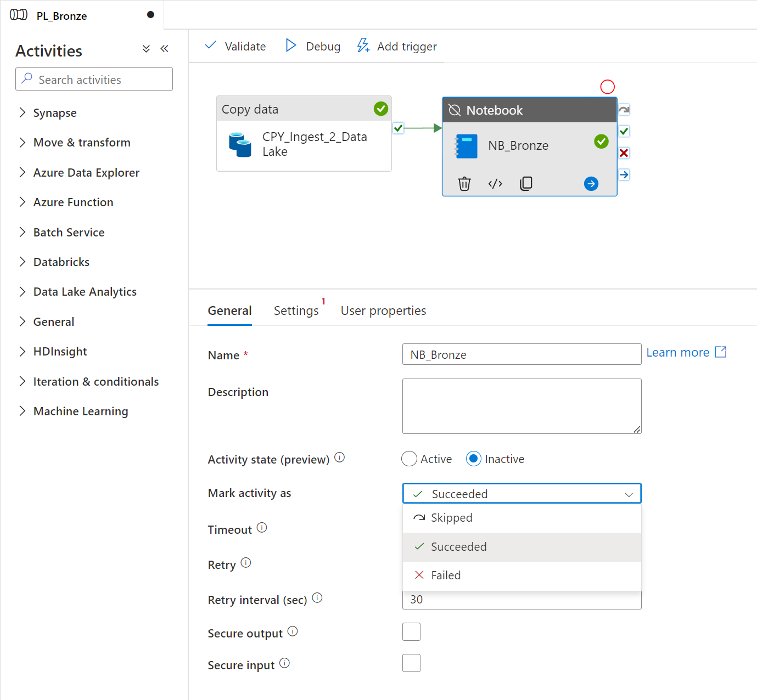Click the magnifier icon in Search activities

tap(27, 78)
